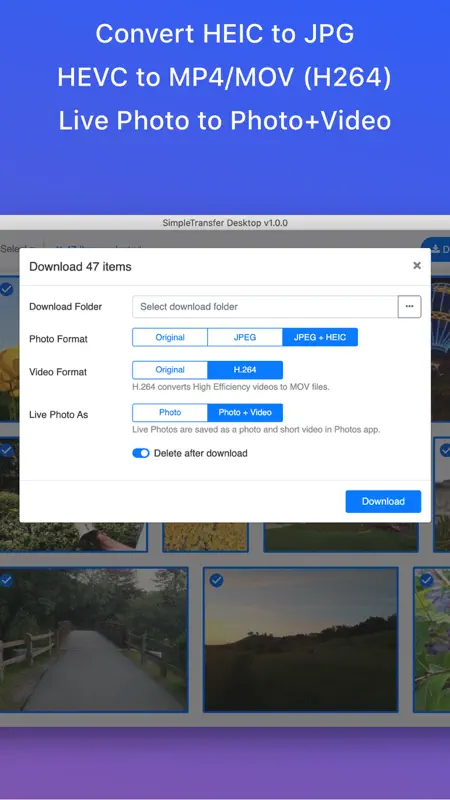
Task: Click the Video Format label
Action: 58,371
